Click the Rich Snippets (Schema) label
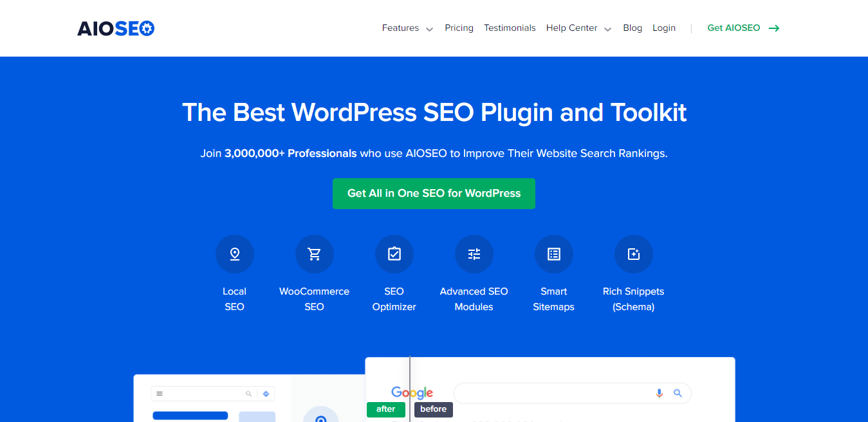The image size is (868, 422). 634,299
